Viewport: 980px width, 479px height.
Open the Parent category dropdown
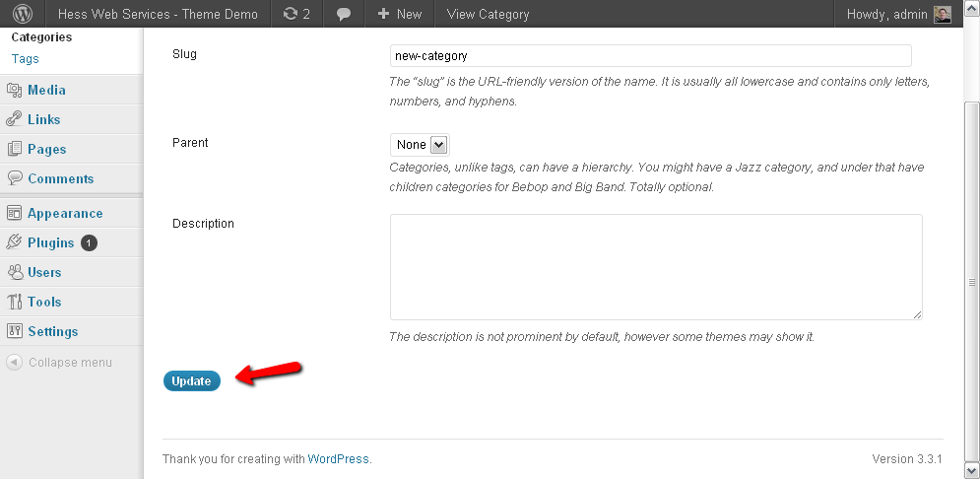[420, 145]
